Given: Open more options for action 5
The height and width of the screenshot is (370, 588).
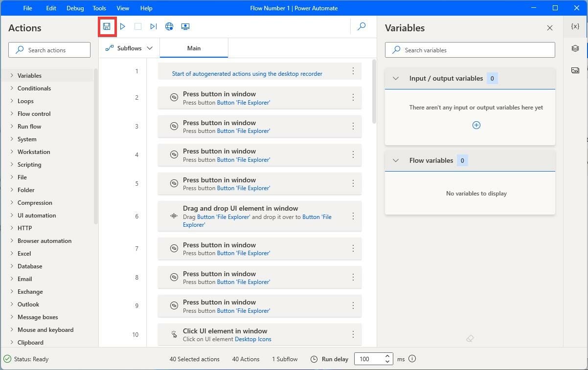Looking at the screenshot, I should point(353,183).
